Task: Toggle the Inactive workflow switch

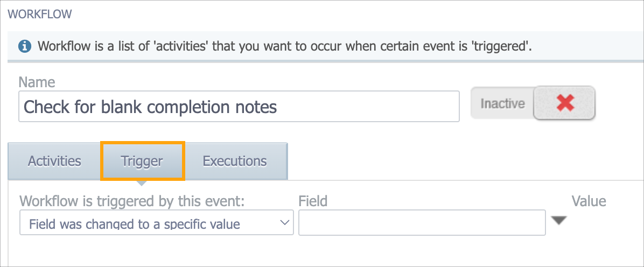Action: tap(533, 103)
